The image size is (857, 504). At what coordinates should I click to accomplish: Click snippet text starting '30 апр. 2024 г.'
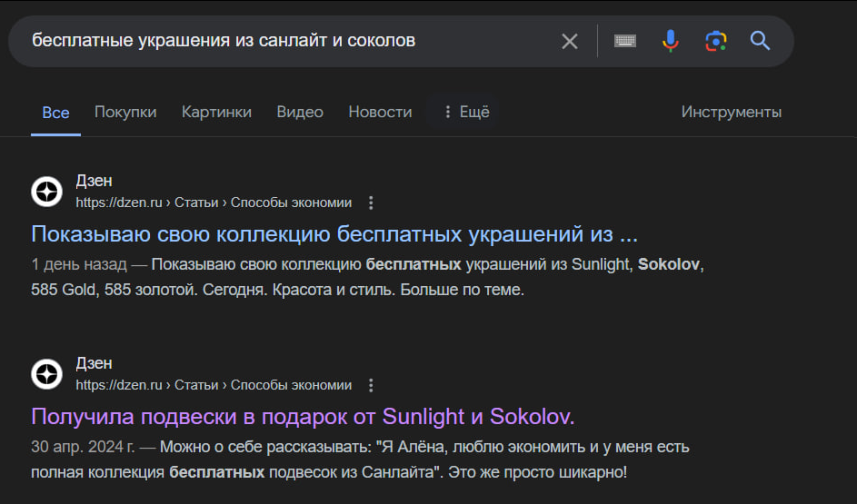click(360, 460)
